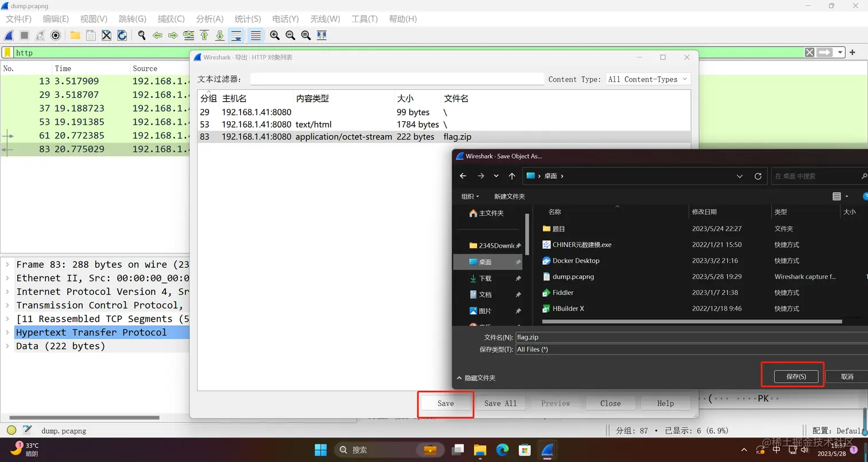Go back in packet history

click(x=157, y=36)
